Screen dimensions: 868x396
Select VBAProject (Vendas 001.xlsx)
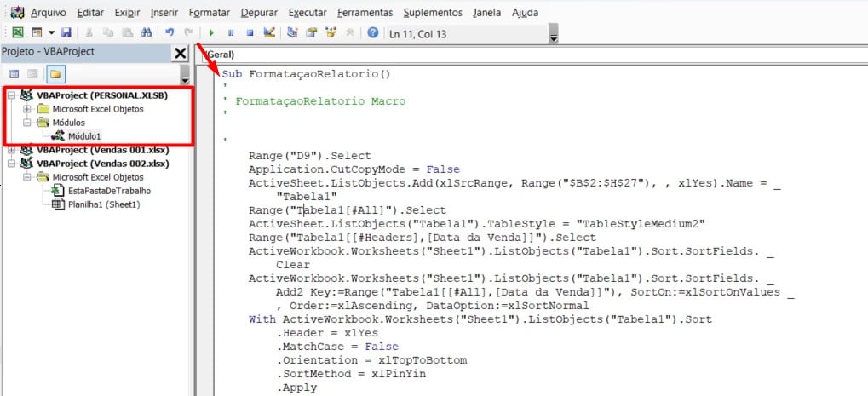point(103,150)
